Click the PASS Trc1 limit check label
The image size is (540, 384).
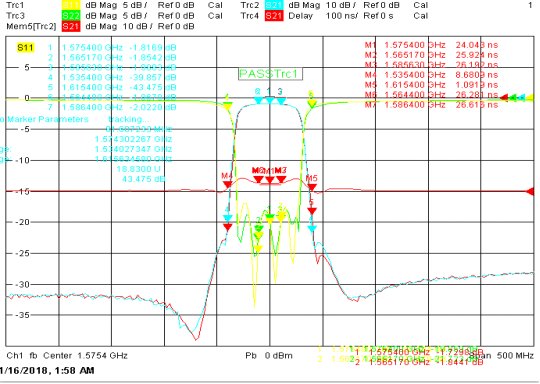tap(270, 74)
